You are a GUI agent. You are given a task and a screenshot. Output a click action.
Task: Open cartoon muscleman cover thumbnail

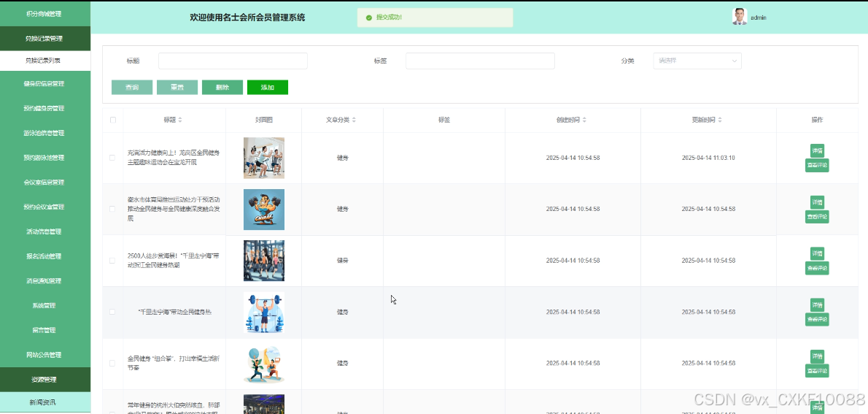pyautogui.click(x=264, y=210)
